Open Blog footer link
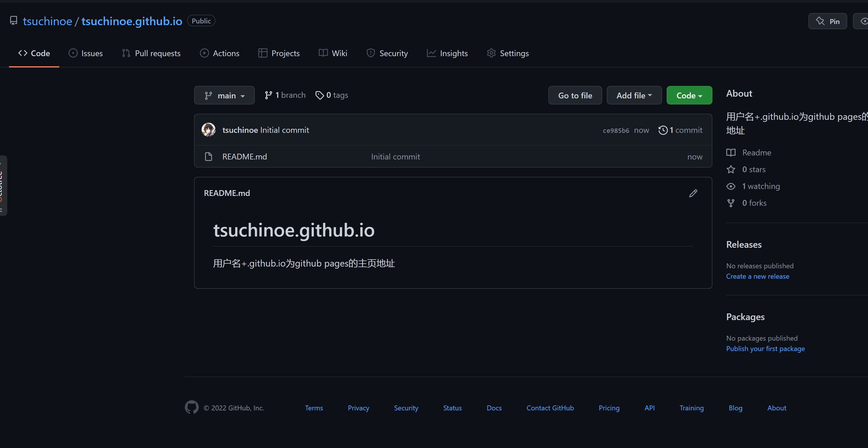The width and height of the screenshot is (868, 448). click(735, 408)
